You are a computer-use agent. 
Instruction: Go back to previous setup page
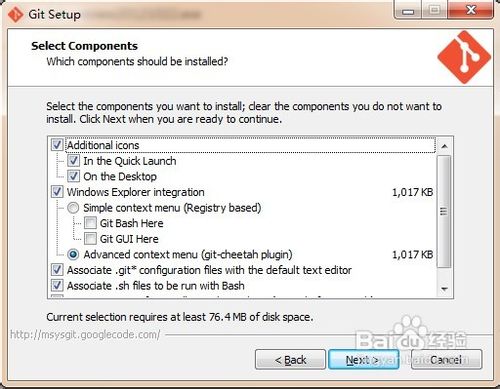point(290,359)
